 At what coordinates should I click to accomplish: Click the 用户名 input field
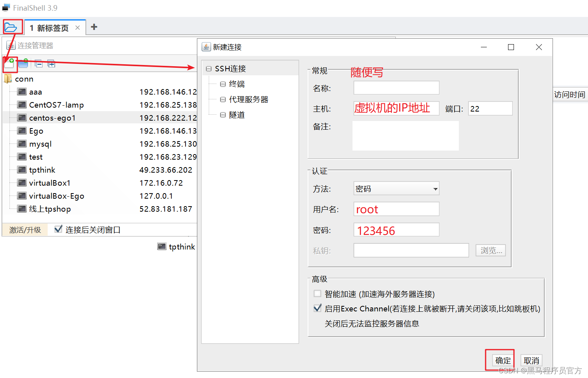(396, 209)
